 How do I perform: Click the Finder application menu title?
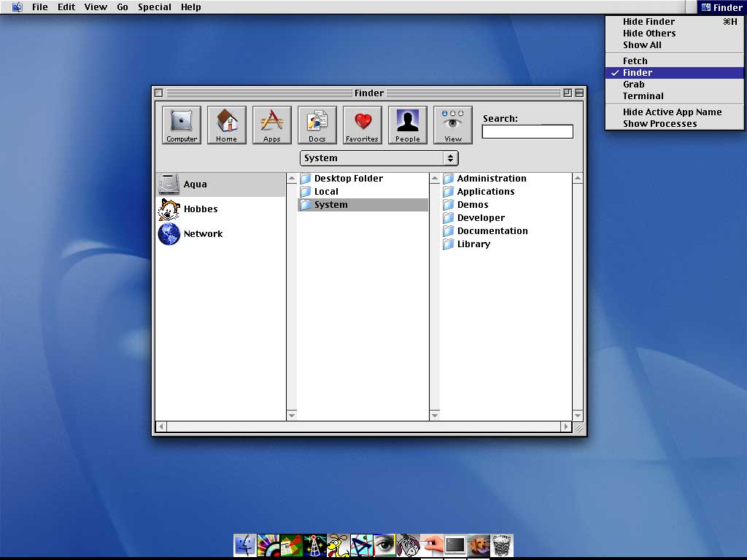(721, 7)
